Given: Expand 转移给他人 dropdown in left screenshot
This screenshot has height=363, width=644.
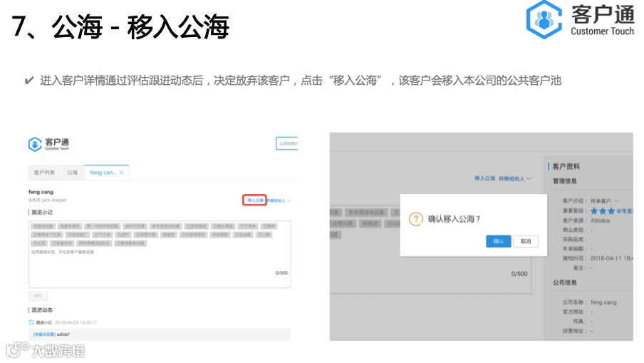Looking at the screenshot, I should coord(279,200).
